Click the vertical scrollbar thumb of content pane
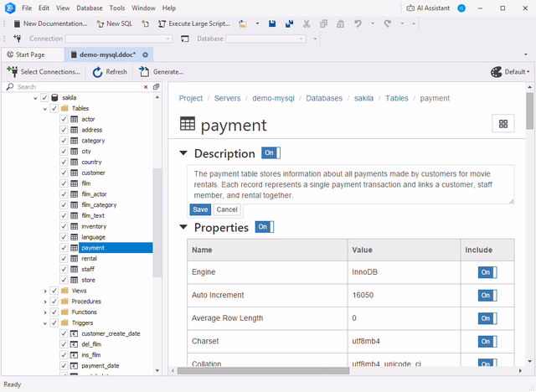This screenshot has width=536, height=392. 529,111
